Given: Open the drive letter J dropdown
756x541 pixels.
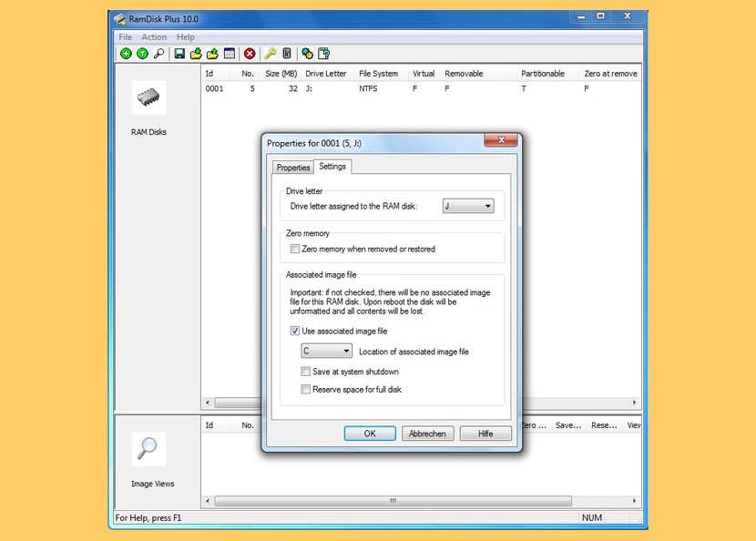Looking at the screenshot, I should 468,206.
